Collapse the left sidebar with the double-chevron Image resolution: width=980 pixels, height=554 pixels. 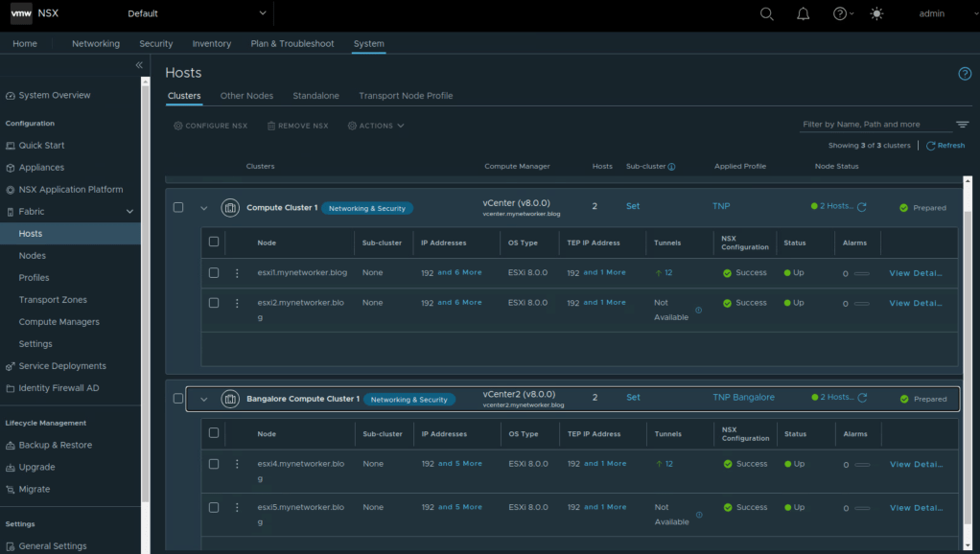(139, 65)
